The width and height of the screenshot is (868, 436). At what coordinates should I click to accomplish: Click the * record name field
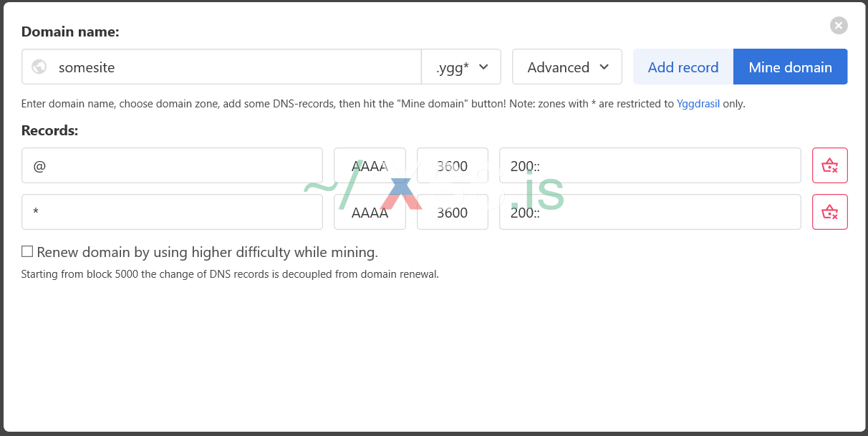172,212
